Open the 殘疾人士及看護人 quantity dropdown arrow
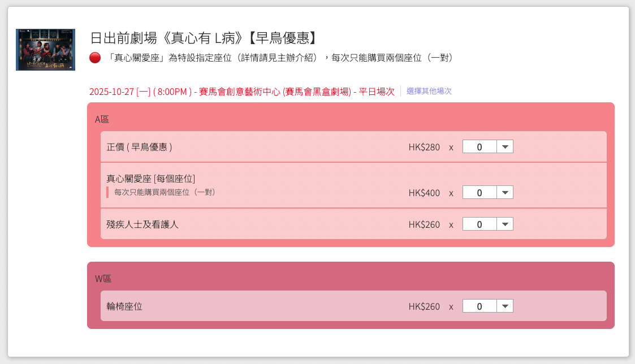The image size is (635, 364). pos(505,224)
